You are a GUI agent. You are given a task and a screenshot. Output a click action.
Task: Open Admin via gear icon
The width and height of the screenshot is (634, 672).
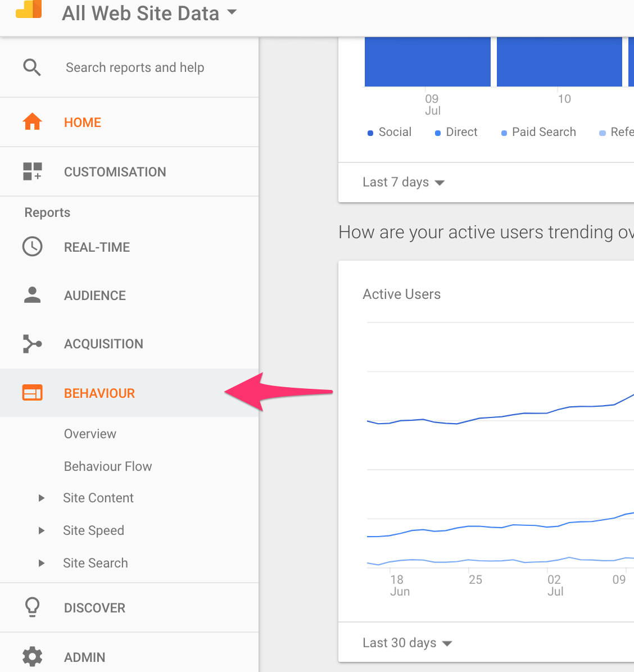(x=33, y=656)
